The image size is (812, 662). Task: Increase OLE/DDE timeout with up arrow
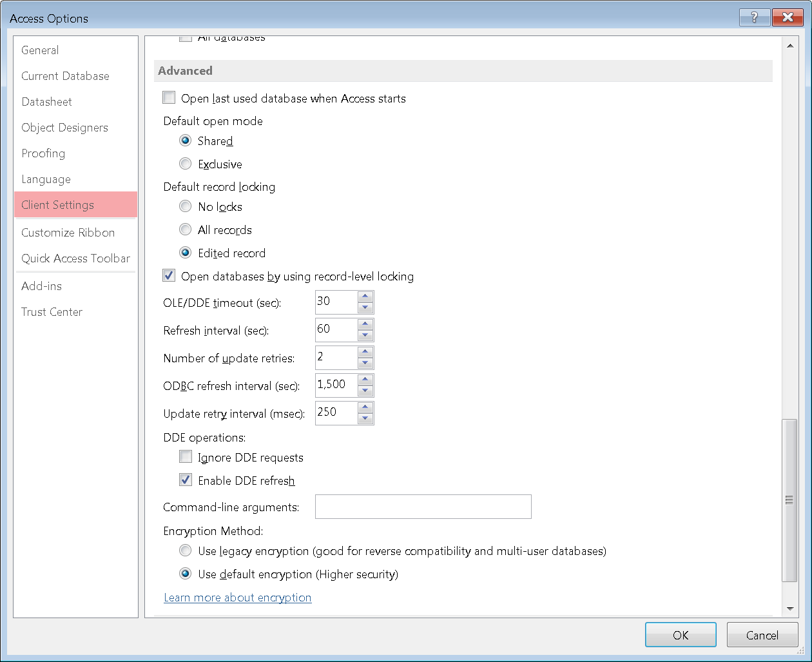[365, 297]
